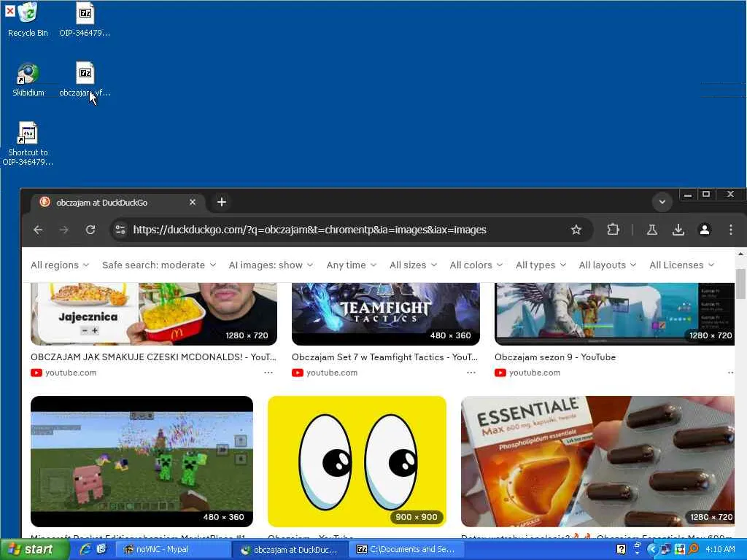Switch to the 'noVNC - Mypal' taskbar window

point(174,550)
